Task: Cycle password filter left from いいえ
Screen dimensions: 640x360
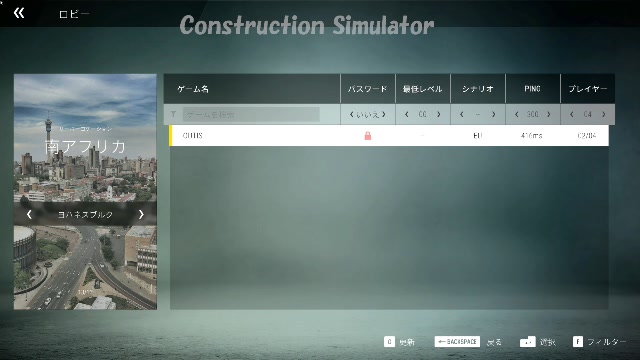Action: click(x=351, y=115)
